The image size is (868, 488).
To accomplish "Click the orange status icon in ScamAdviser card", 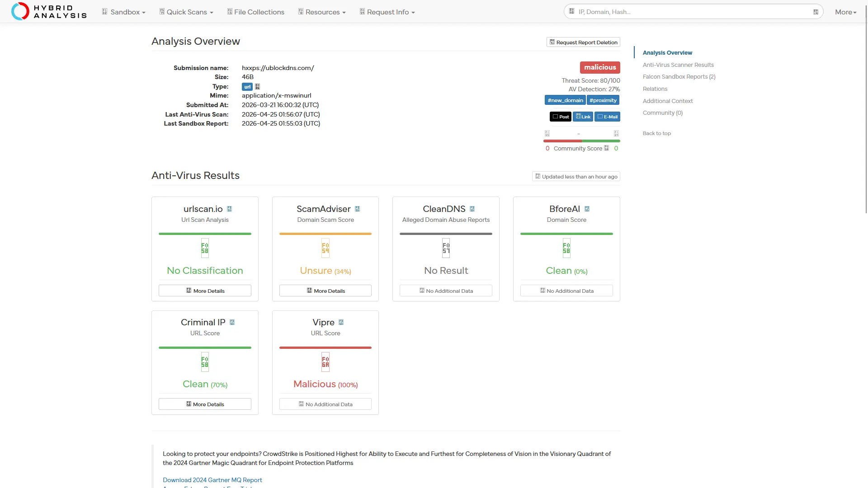I will pos(325,248).
